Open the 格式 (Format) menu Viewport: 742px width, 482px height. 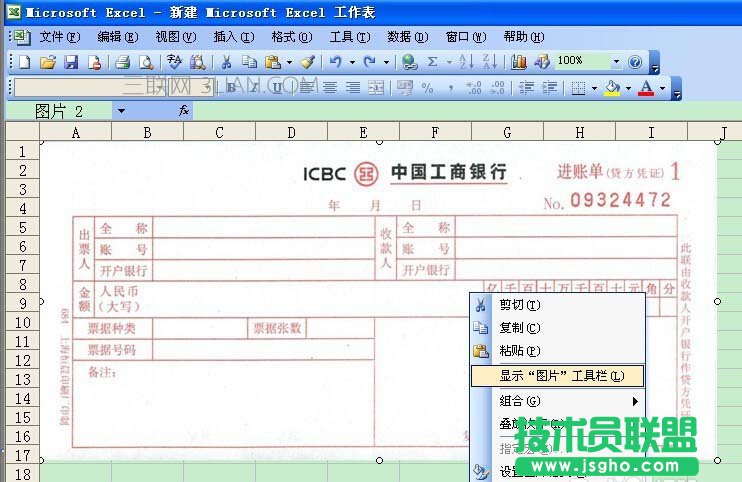(292, 37)
